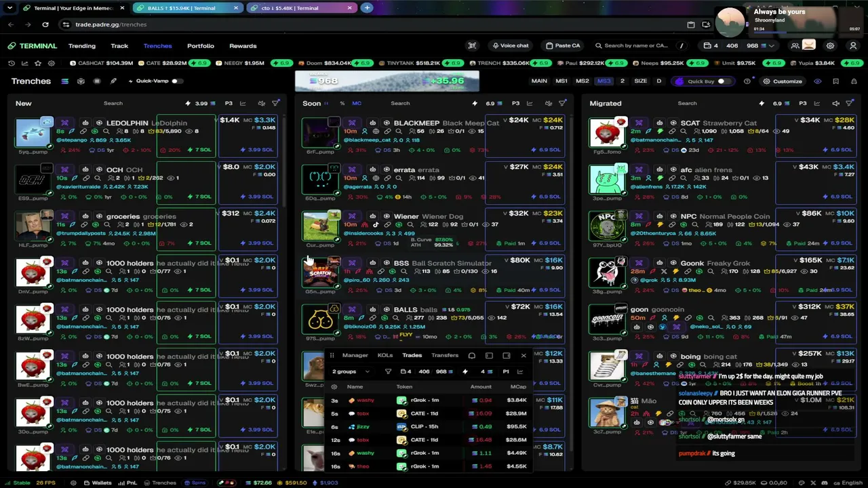Select the MS2 preset button
Viewport: 868px width, 488px height.
583,81
